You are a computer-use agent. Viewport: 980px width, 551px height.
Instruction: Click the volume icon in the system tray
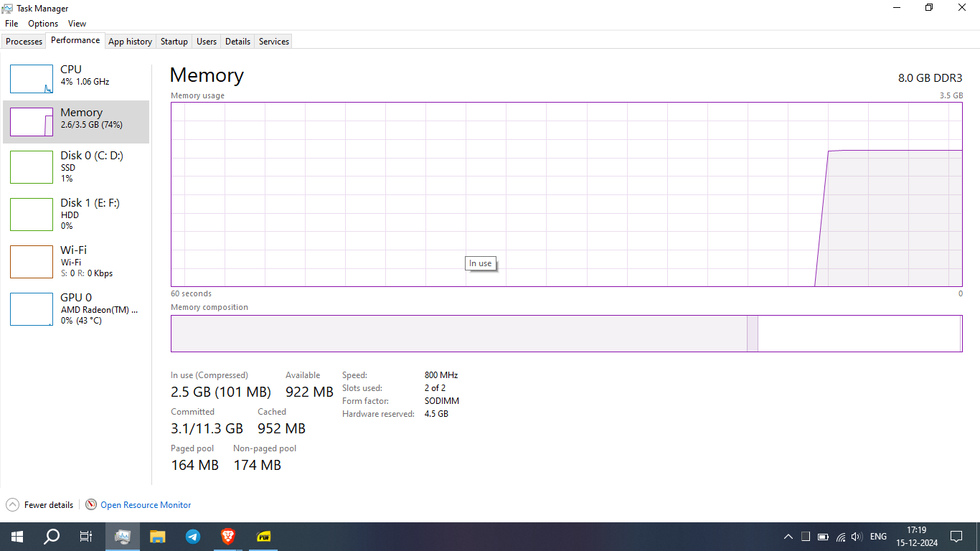pos(857,536)
